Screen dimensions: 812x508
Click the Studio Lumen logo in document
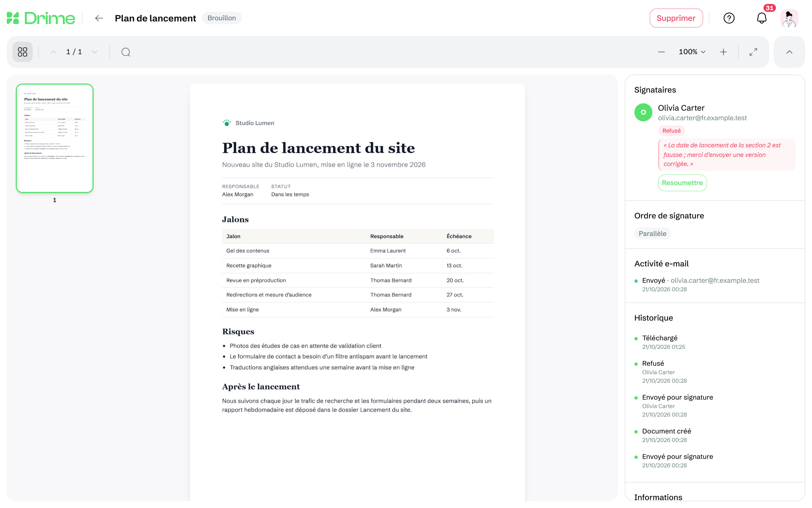[x=227, y=123]
